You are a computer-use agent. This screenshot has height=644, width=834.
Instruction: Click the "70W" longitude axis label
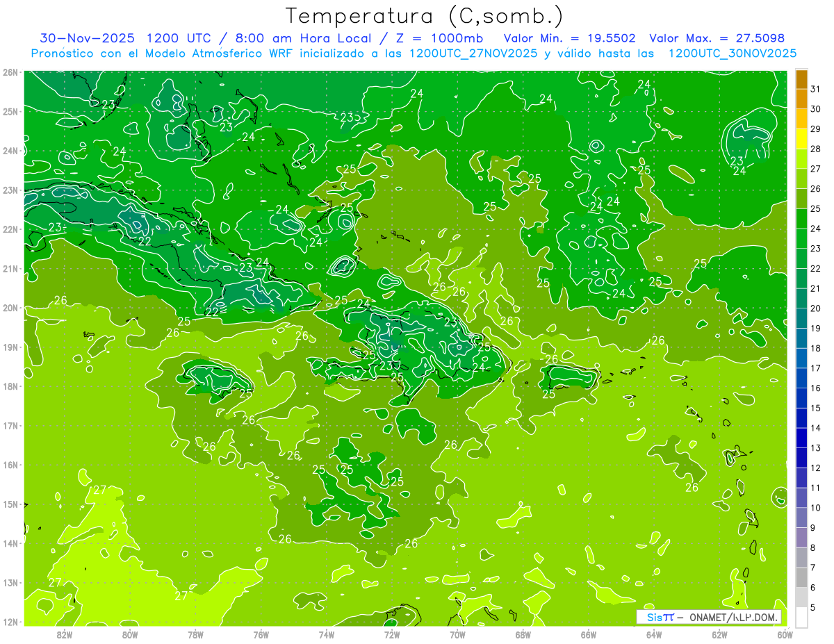click(457, 634)
